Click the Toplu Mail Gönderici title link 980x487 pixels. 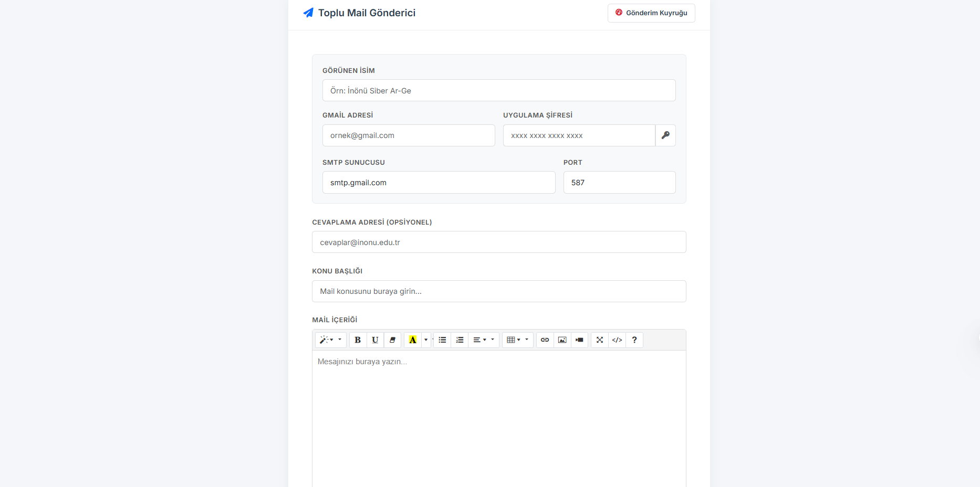pyautogui.click(x=367, y=13)
